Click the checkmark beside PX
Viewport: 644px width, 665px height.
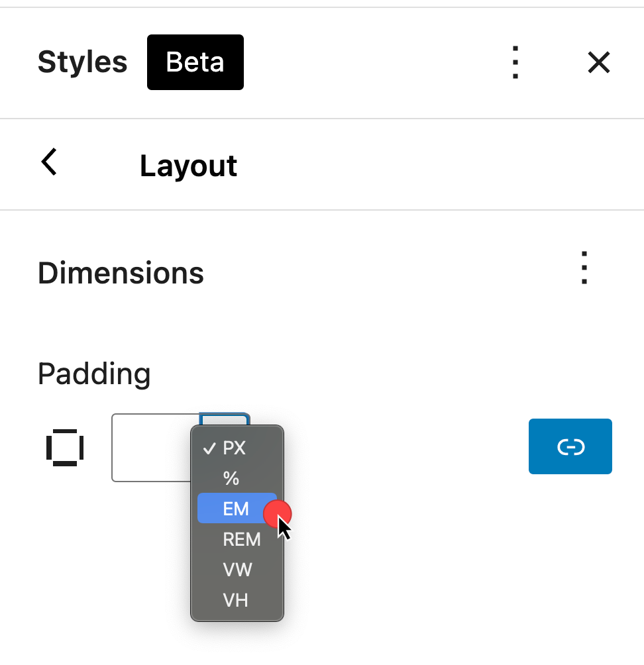click(209, 448)
